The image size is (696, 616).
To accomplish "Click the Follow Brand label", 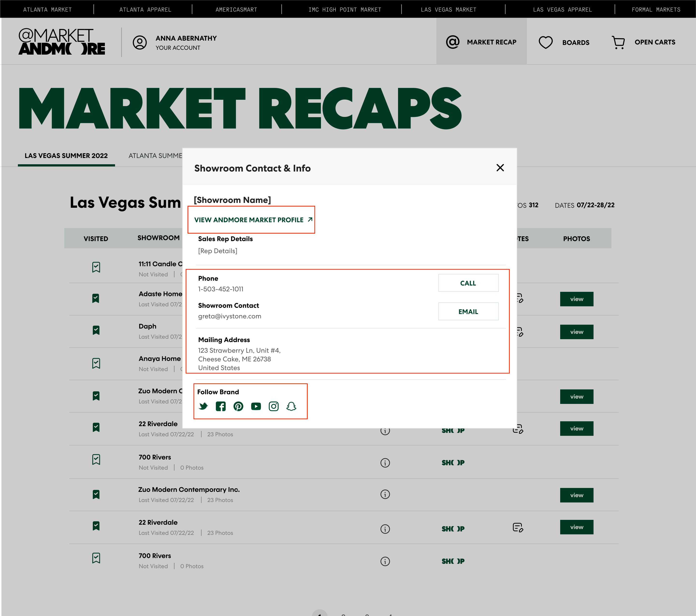I will 218,392.
